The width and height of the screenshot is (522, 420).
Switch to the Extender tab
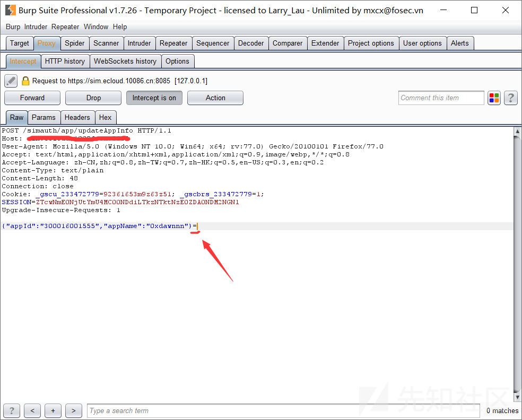pyautogui.click(x=325, y=43)
